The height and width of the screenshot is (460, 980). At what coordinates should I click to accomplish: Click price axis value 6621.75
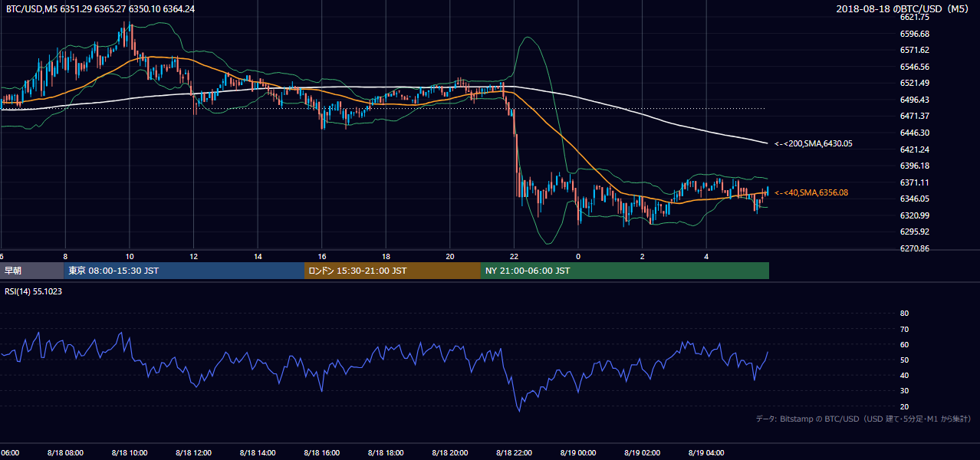[x=916, y=17]
